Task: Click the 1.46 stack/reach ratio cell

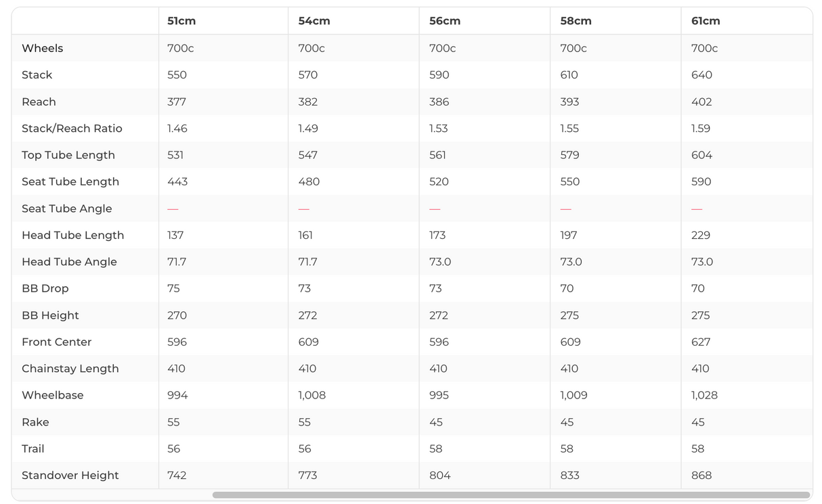Action: coord(177,129)
